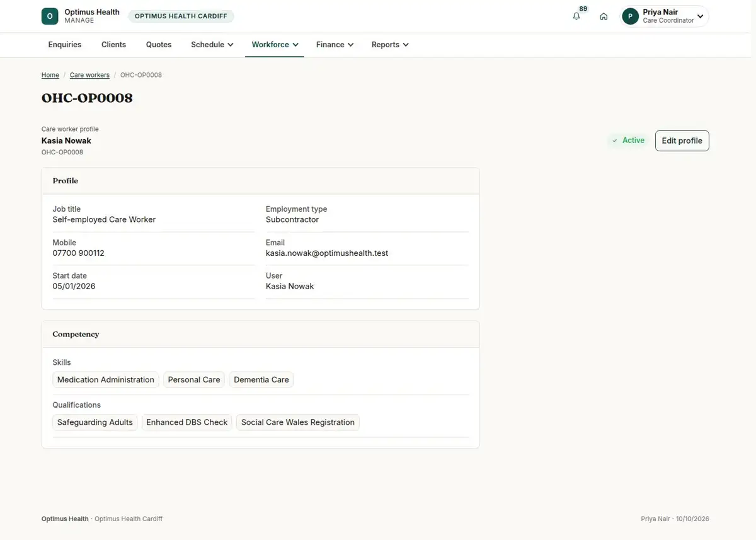Image resolution: width=756 pixels, height=540 pixels.
Task: Click the Dementia Care skill tag
Action: point(261,380)
